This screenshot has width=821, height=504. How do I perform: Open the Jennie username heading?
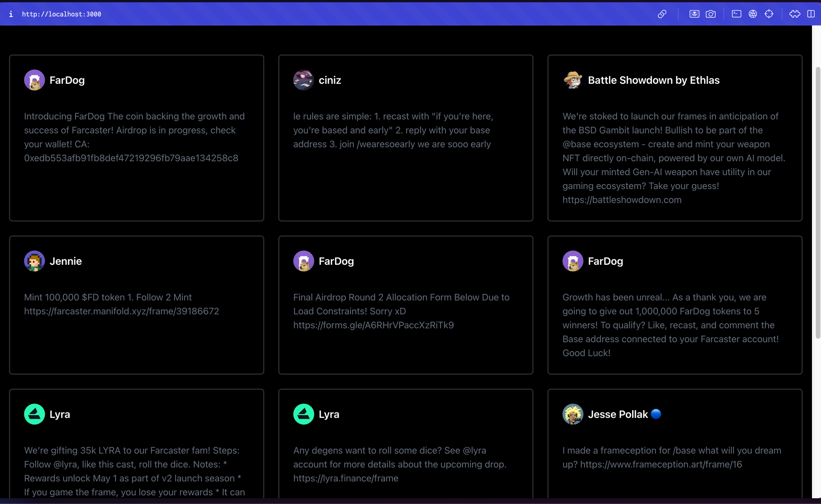(x=66, y=261)
